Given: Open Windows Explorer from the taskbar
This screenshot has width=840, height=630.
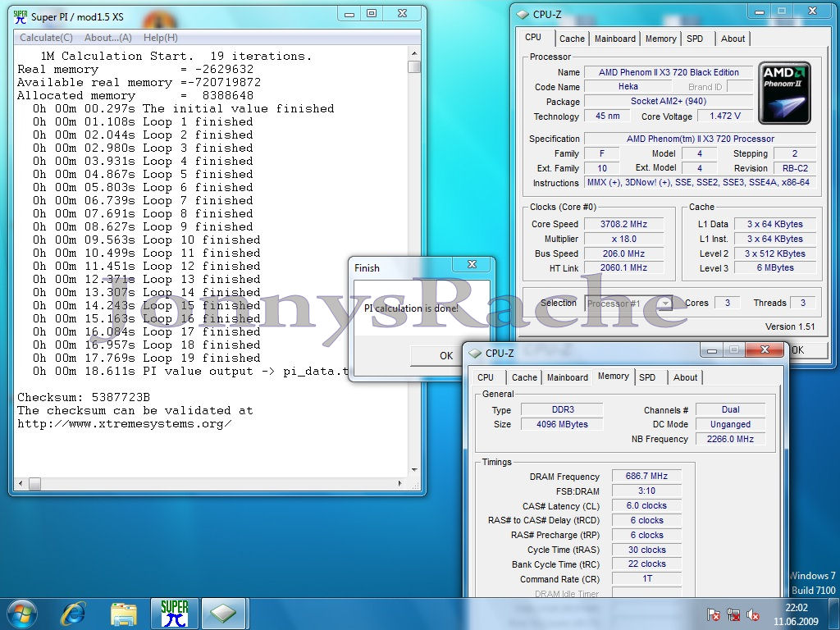Looking at the screenshot, I should (x=123, y=614).
